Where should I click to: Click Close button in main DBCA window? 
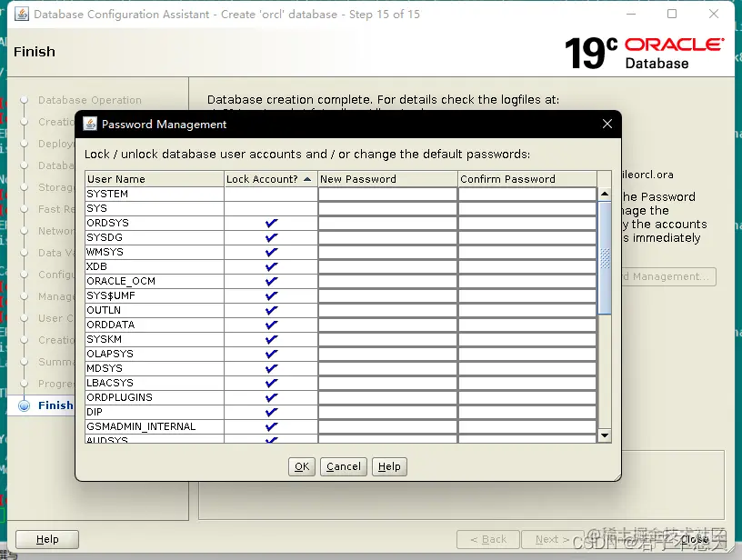pyautogui.click(x=695, y=539)
